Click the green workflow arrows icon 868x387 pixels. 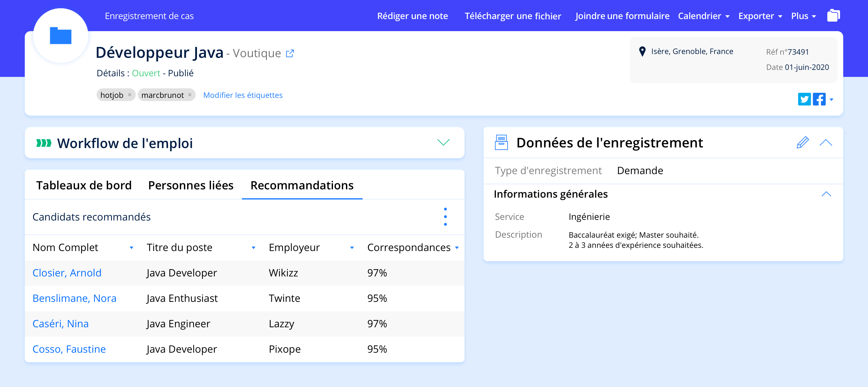(44, 143)
